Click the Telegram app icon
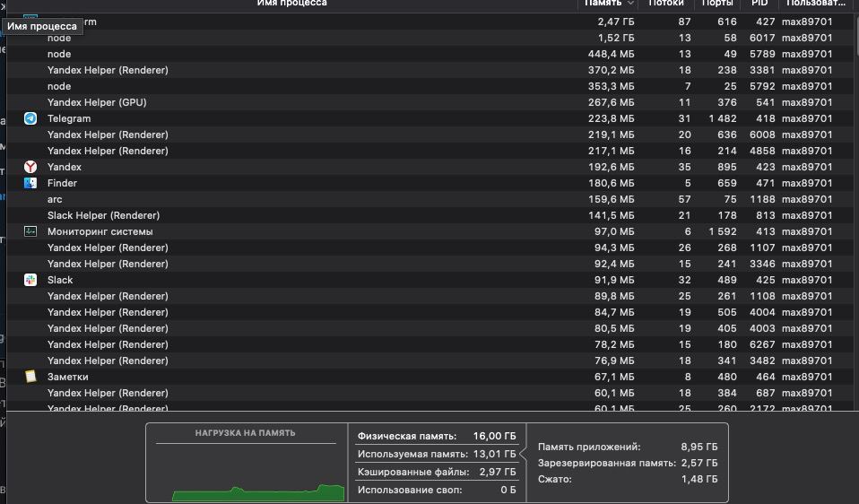This screenshot has height=504, width=859. tap(30, 118)
